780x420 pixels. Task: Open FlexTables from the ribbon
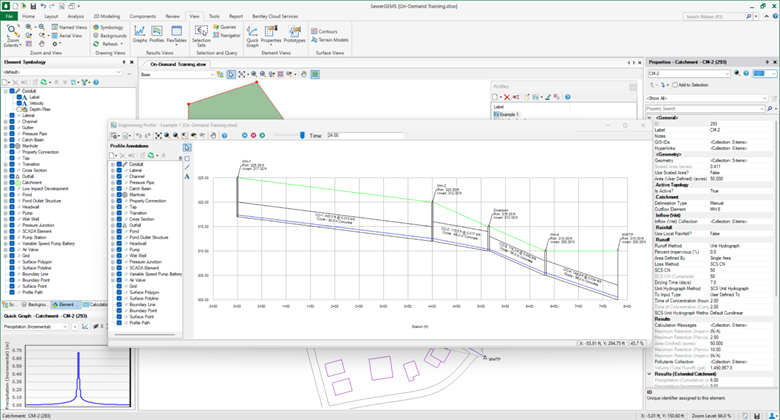coord(177,34)
